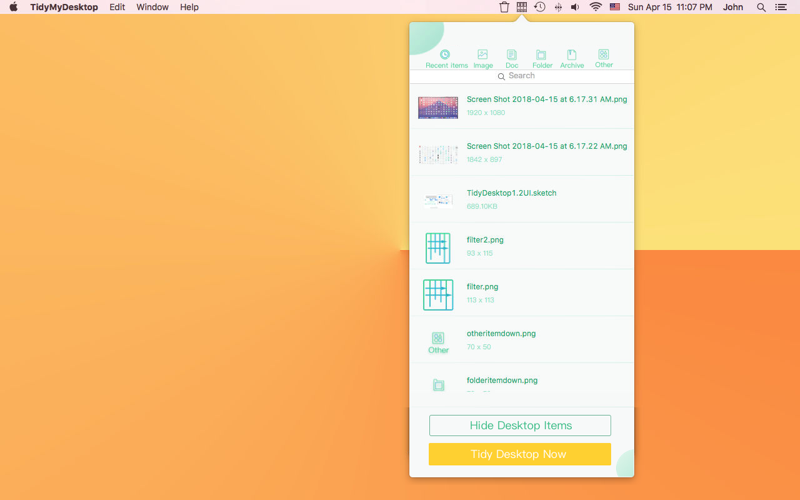Click the TidyMyDesktop grid menu bar icon
800x500 pixels.
521,7
